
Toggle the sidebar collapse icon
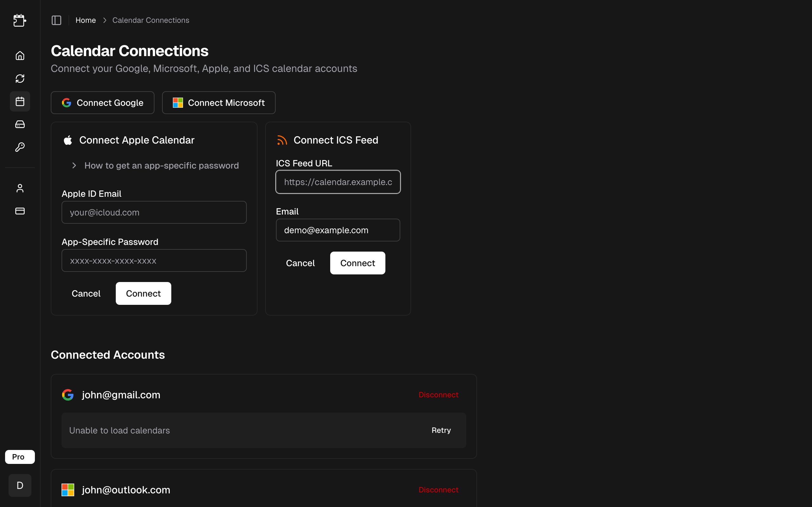[x=56, y=20]
